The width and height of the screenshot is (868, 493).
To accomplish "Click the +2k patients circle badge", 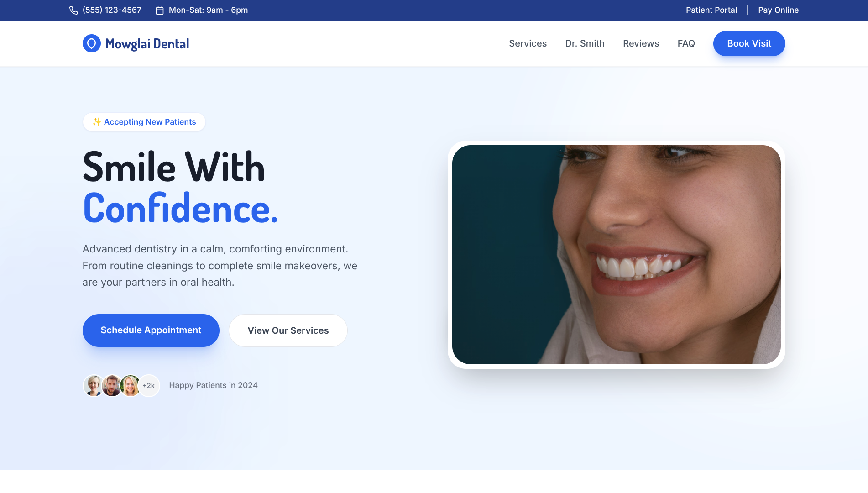I will [x=149, y=385].
